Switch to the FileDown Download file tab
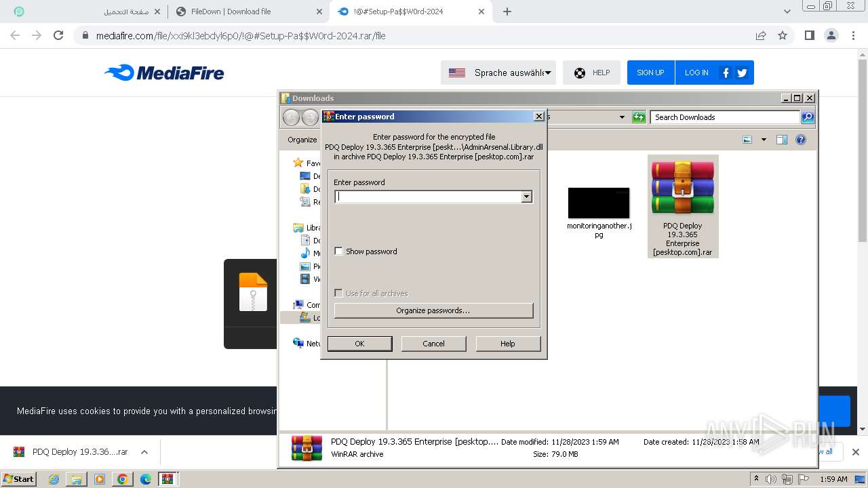The image size is (868, 488). pos(248,12)
